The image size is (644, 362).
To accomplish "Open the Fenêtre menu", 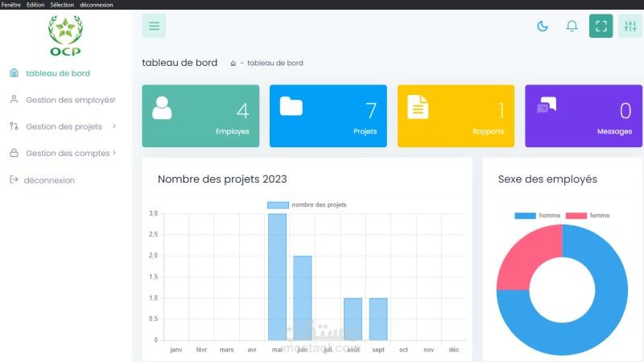I will (x=11, y=5).
